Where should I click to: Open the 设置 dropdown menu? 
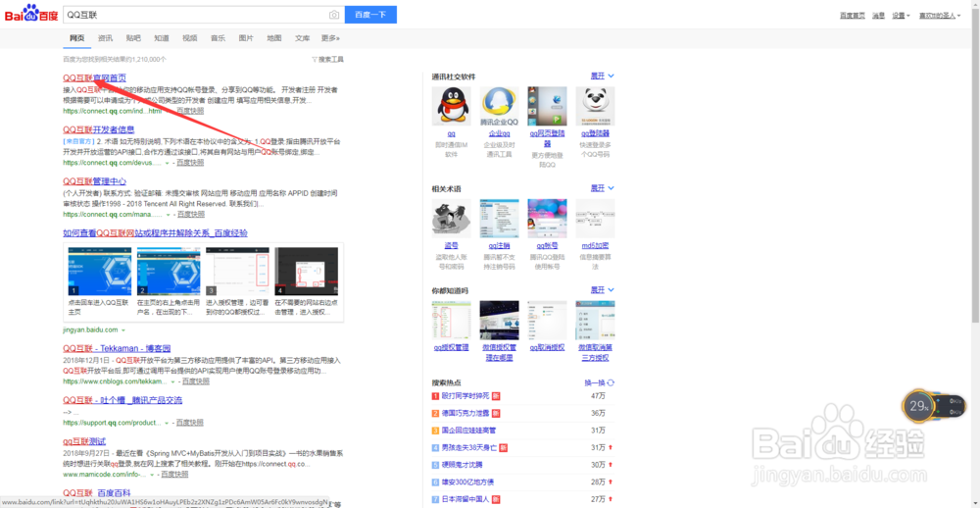(901, 15)
